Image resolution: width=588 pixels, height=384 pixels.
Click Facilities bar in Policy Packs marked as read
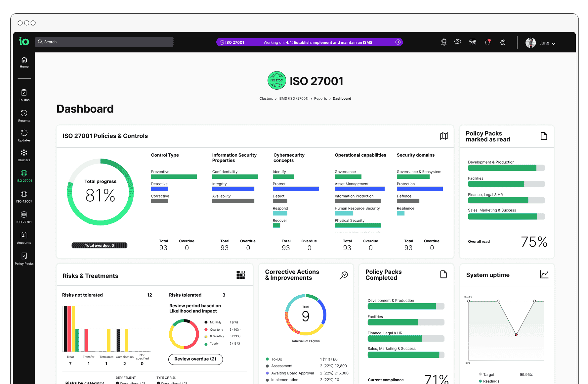click(506, 184)
